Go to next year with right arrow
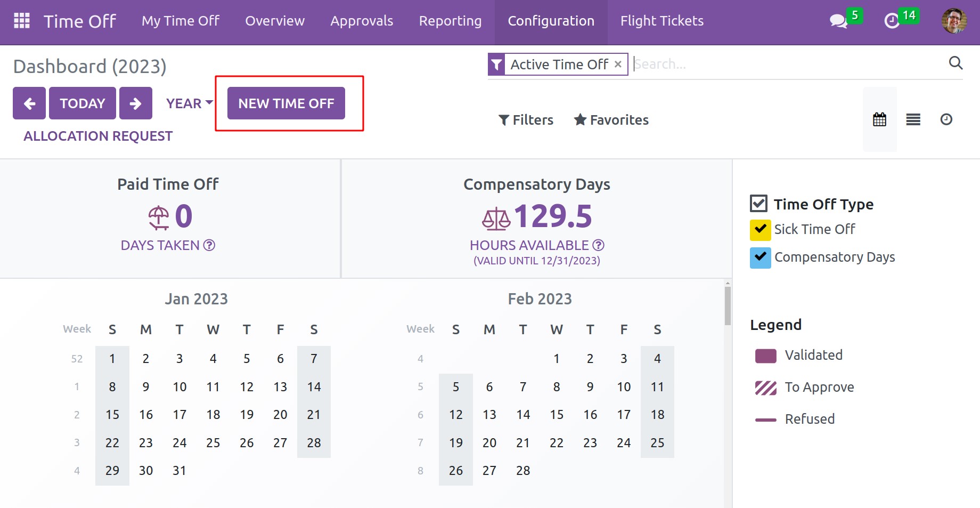Screen dimensions: 980x508 [136, 103]
